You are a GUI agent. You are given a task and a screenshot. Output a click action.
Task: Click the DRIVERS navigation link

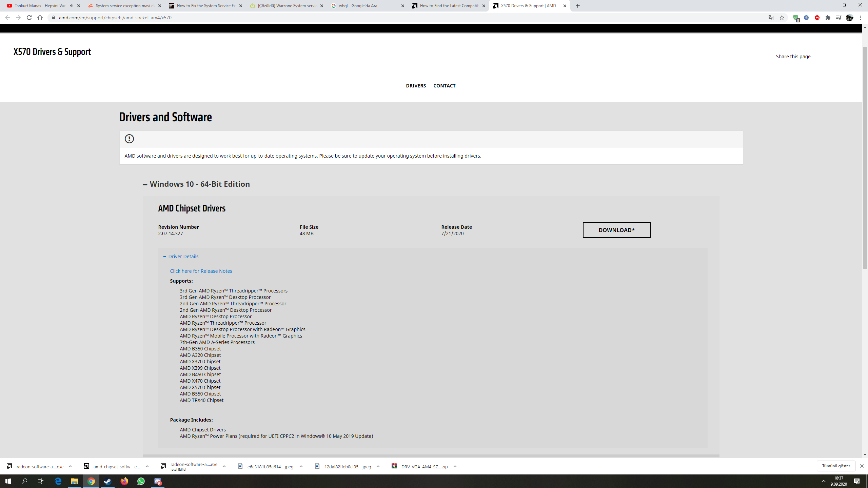(x=416, y=86)
